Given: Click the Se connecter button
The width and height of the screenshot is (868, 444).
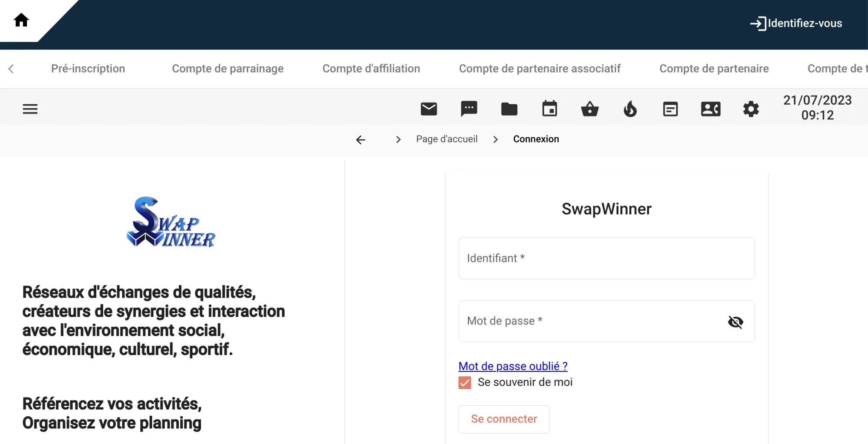Looking at the screenshot, I should pos(504,419).
